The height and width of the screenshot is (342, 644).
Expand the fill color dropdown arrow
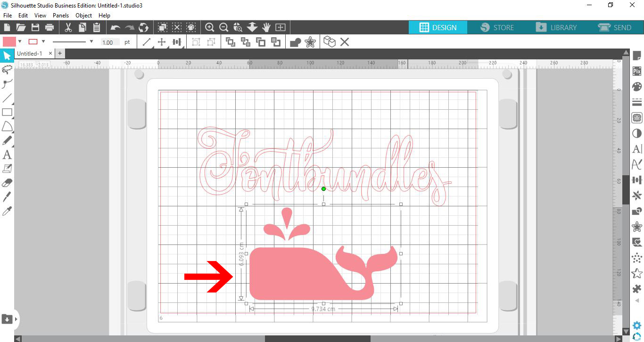click(x=20, y=41)
